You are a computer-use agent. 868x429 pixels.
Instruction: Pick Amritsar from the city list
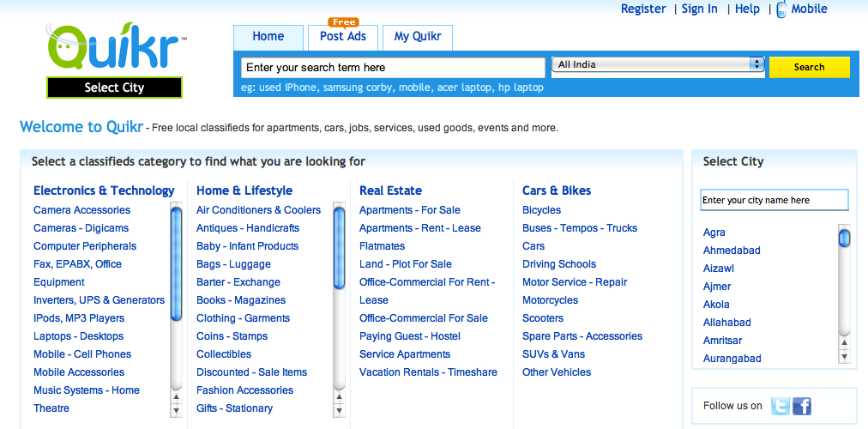[722, 341]
